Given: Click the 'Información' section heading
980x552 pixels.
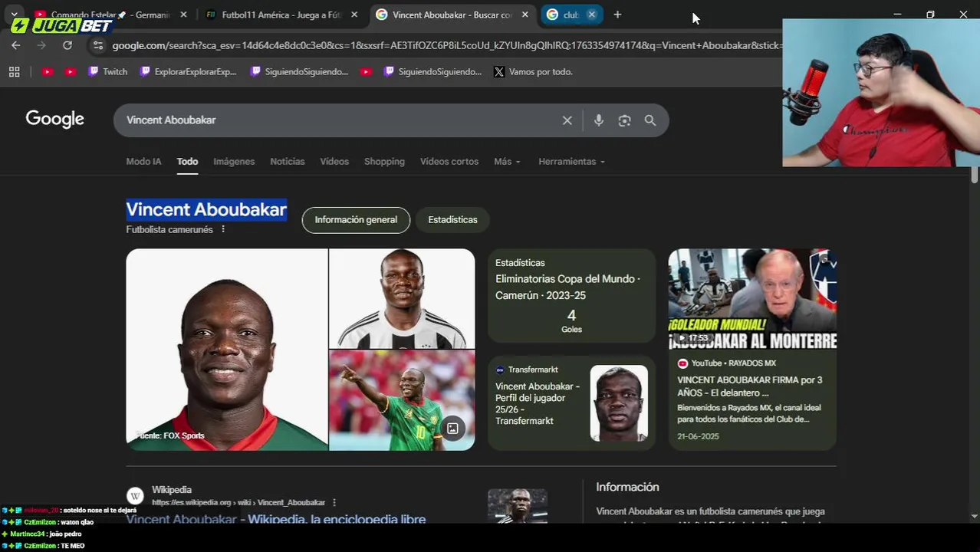Looking at the screenshot, I should click(627, 487).
